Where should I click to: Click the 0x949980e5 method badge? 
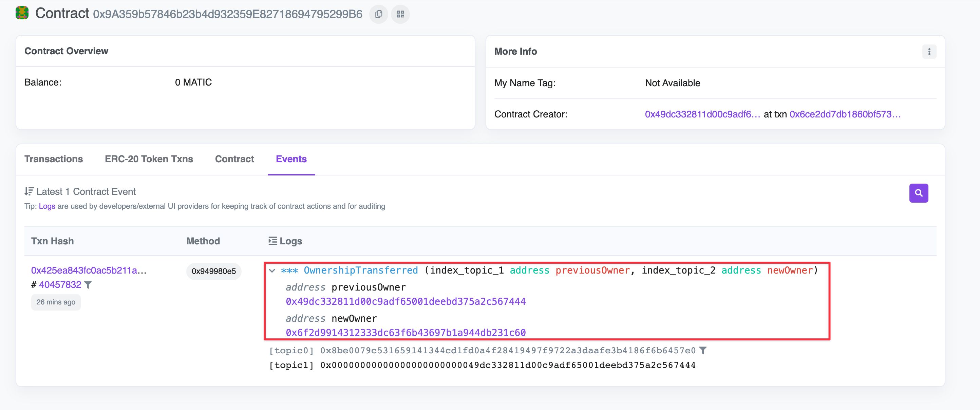[214, 271]
